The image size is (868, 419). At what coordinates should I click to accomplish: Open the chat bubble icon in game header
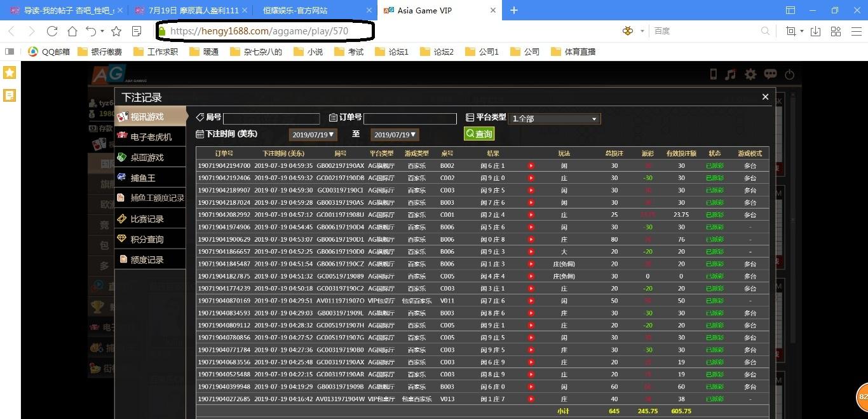(770, 74)
